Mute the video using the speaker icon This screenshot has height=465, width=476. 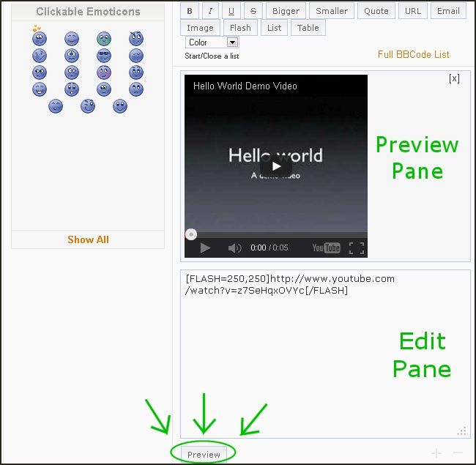coord(234,248)
